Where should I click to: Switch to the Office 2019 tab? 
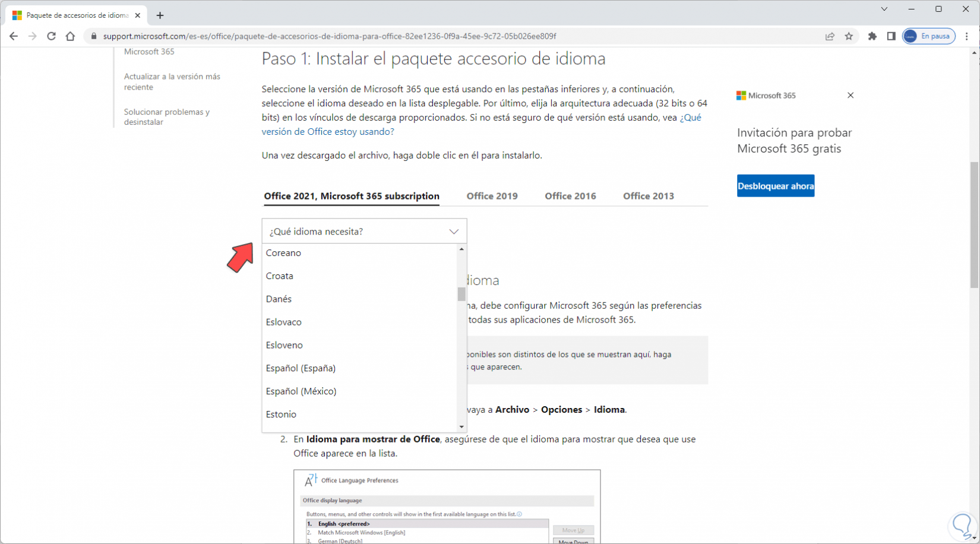tap(492, 196)
